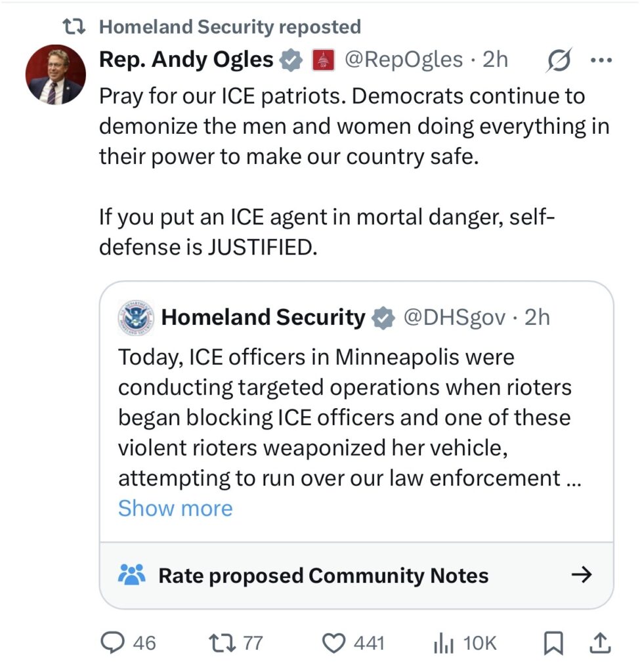Open the @RepOgles handle link

(403, 60)
